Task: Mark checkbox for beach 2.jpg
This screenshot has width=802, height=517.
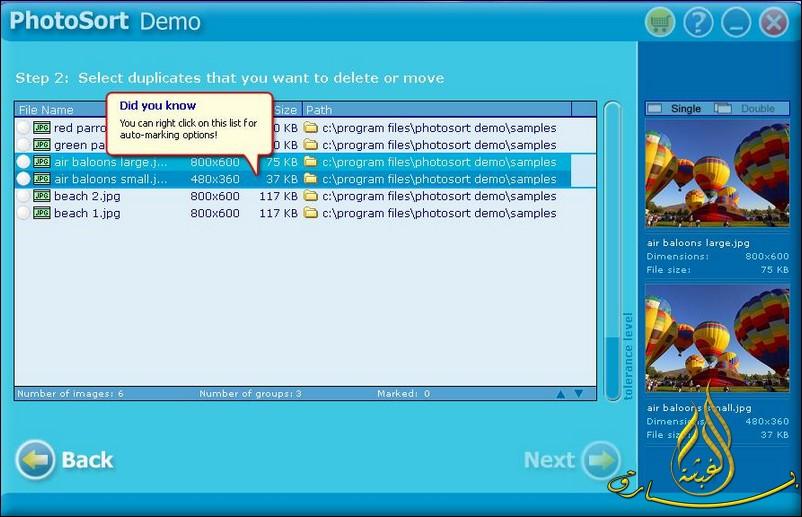Action: click(24, 196)
